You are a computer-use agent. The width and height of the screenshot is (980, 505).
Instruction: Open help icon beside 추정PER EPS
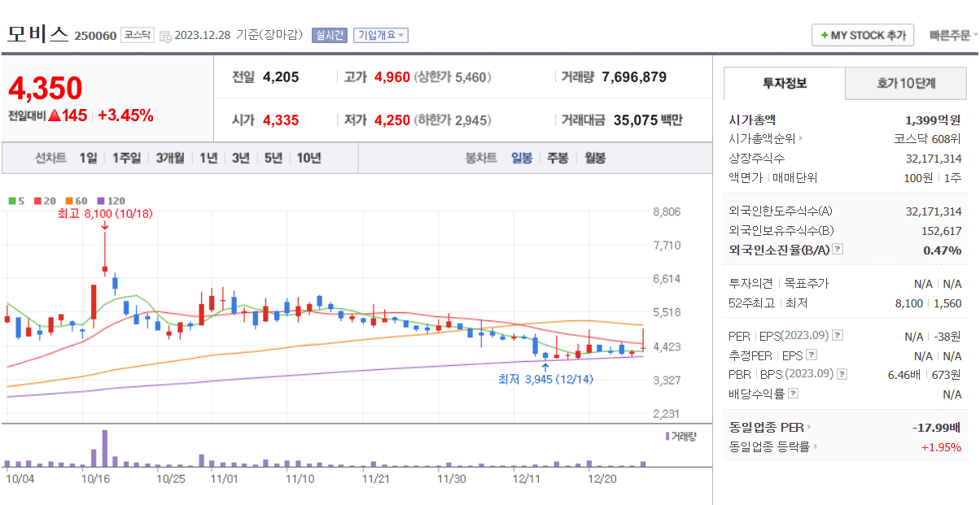(811, 355)
